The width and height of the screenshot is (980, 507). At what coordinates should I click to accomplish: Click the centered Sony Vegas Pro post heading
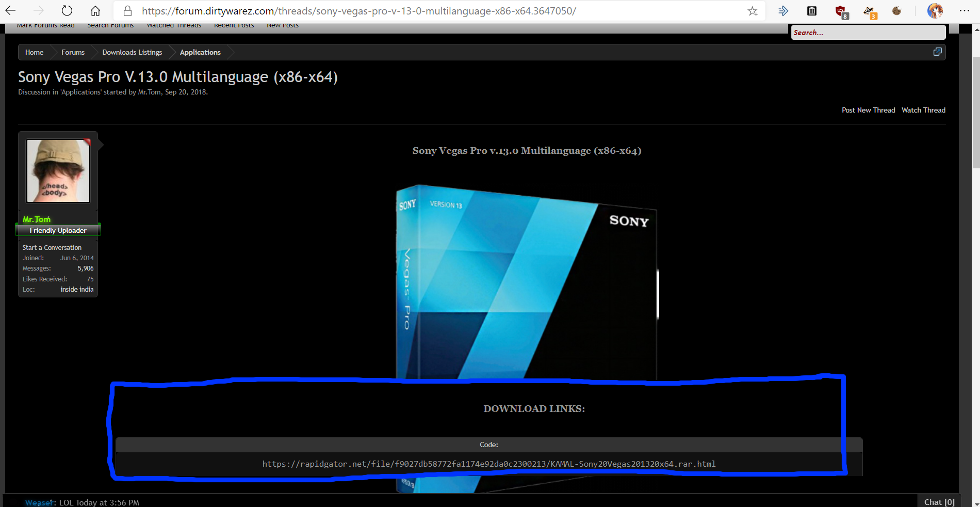527,151
